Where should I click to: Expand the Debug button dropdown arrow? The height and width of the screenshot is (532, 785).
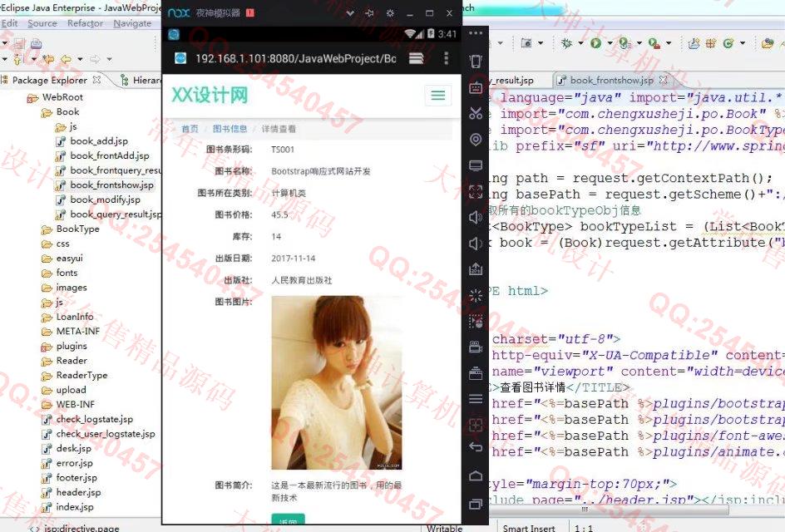[580, 43]
